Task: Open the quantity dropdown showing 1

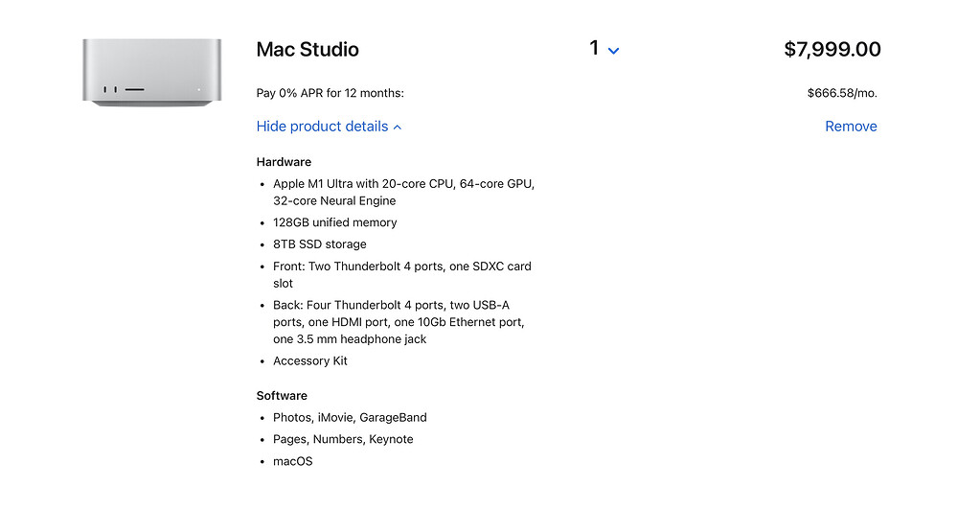Action: [604, 49]
